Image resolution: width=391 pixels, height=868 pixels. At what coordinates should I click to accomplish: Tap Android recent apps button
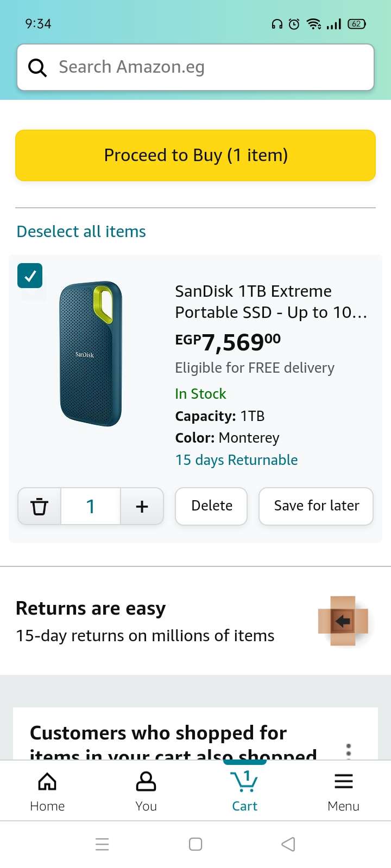(x=102, y=844)
